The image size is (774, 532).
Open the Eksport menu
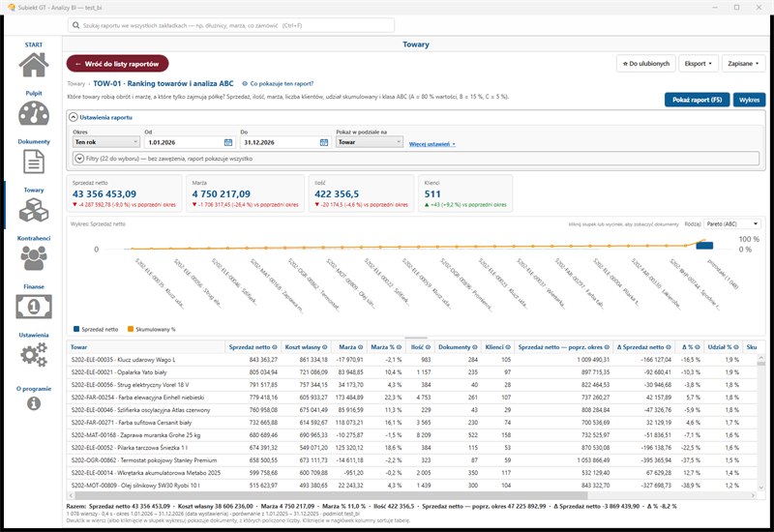tap(698, 64)
